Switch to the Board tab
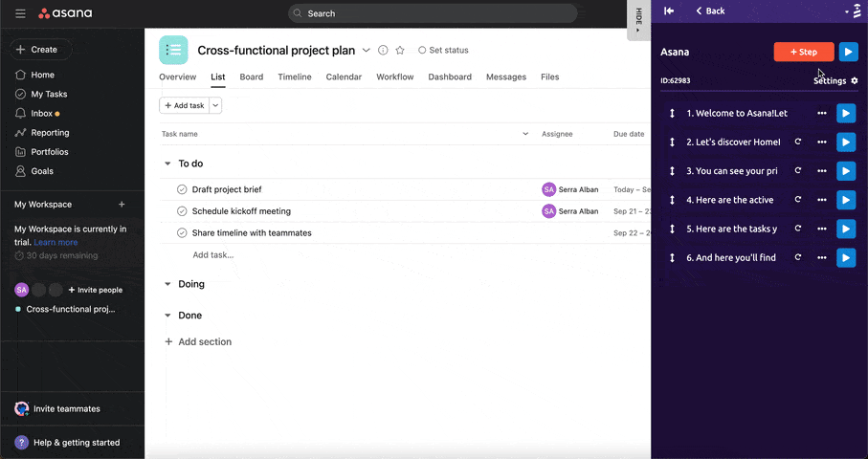This screenshot has height=459, width=868. (x=252, y=76)
